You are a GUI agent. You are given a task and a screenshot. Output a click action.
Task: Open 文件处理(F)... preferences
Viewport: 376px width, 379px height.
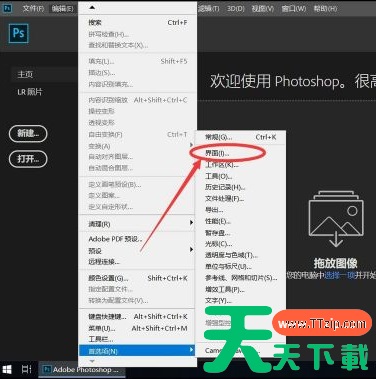tap(241, 199)
